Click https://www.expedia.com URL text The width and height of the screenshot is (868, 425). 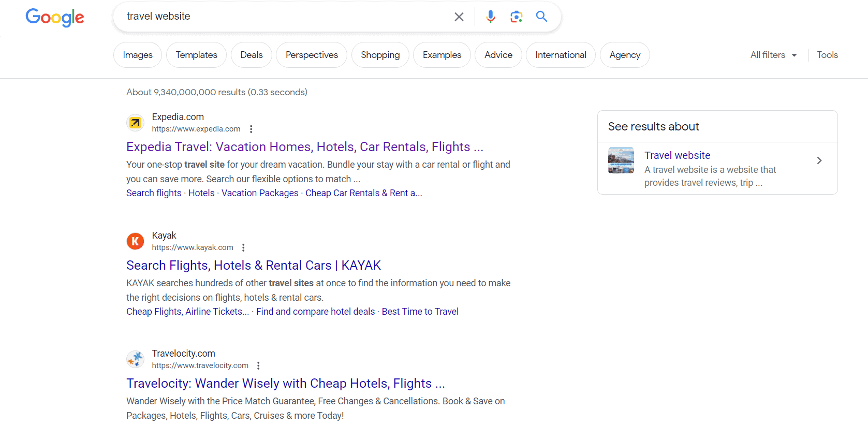(196, 129)
